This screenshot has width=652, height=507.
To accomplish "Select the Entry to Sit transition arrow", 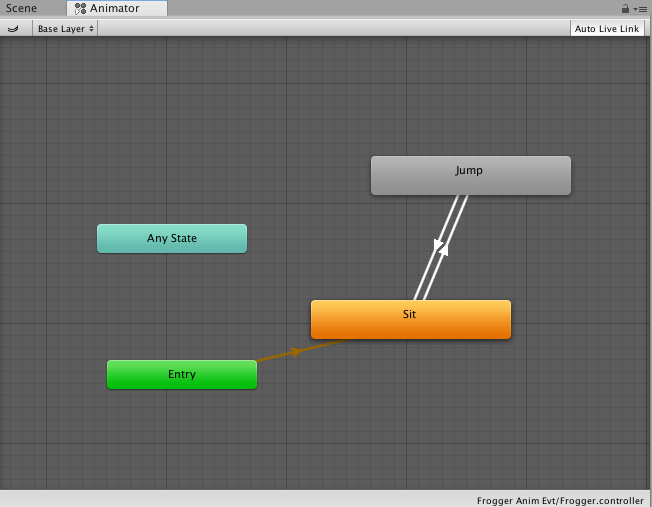I will (296, 351).
